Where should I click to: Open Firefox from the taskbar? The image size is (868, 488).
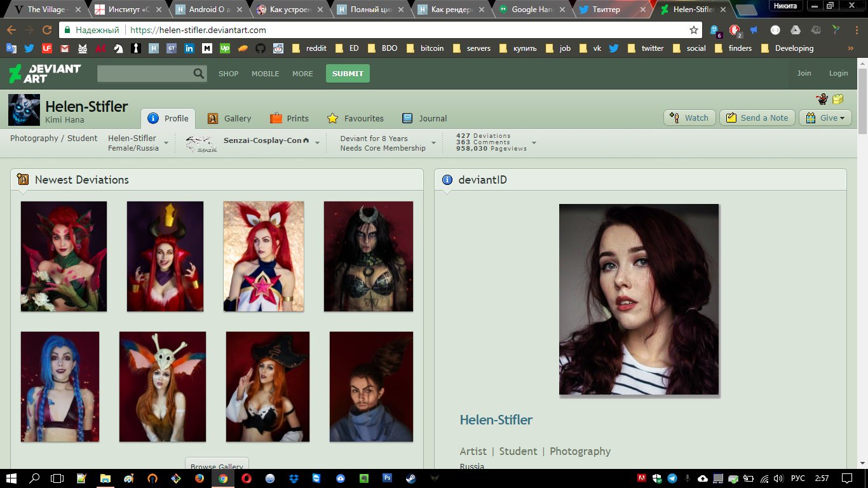point(199,478)
